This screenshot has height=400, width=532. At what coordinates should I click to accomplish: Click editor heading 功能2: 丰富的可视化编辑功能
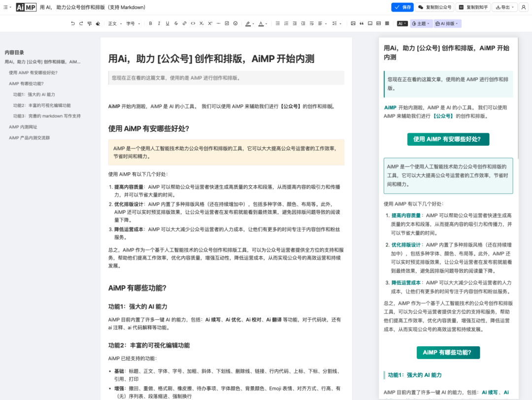(x=149, y=345)
